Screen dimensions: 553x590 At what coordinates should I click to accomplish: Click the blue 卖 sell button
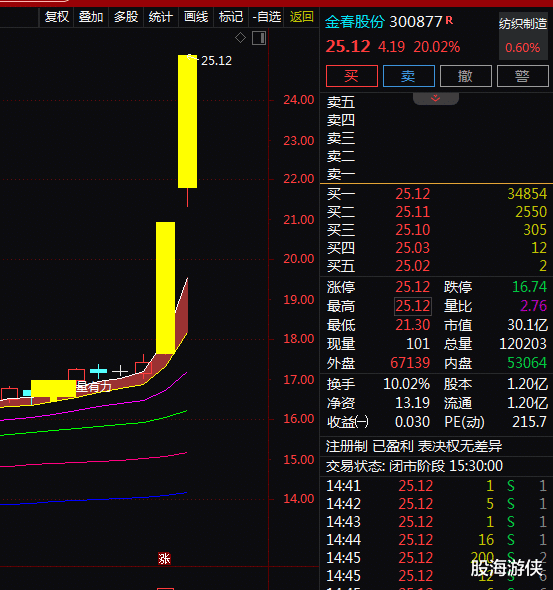point(409,76)
